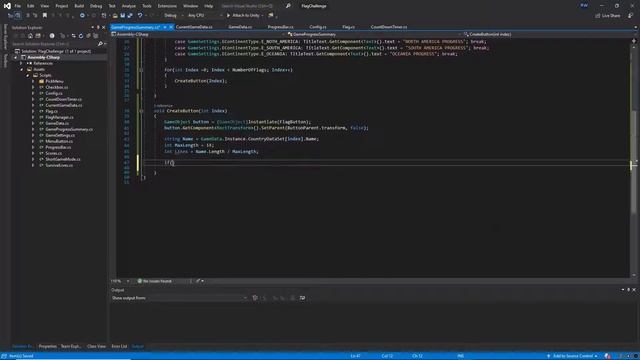This screenshot has height=360, width=640.
Task: Open the Any CPU platform dropdown
Action: [x=205, y=16]
